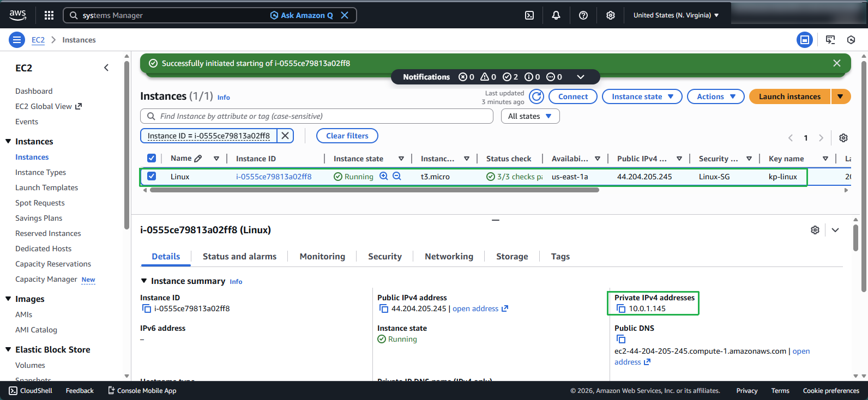This screenshot has width=868, height=400.
Task: Open Launch Templates in sidebar
Action: point(46,187)
